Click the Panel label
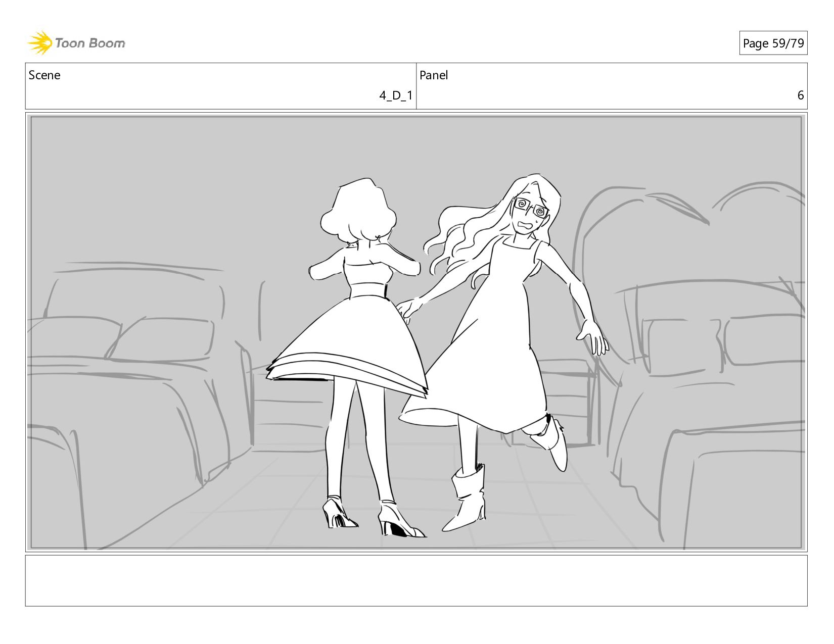This screenshot has width=834, height=644. click(434, 75)
